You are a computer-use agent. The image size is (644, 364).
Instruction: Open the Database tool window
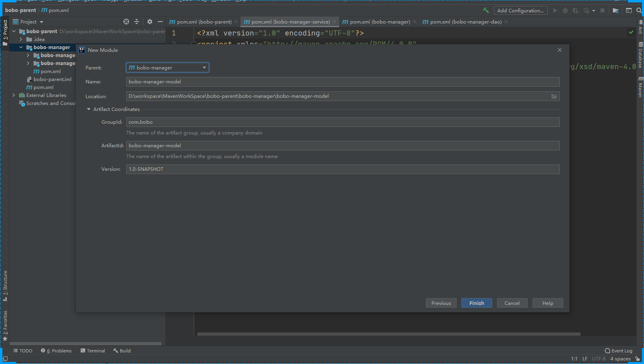[x=640, y=55]
